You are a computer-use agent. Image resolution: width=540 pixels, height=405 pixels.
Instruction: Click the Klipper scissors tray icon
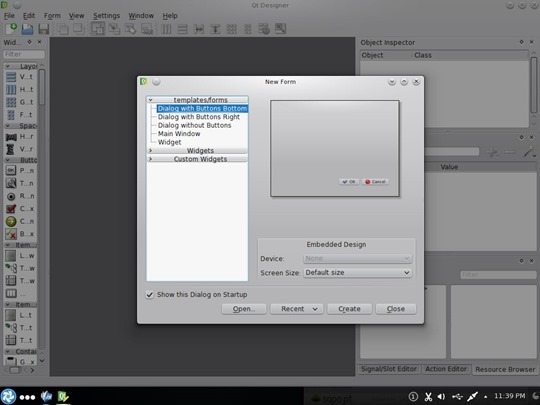pos(428,397)
